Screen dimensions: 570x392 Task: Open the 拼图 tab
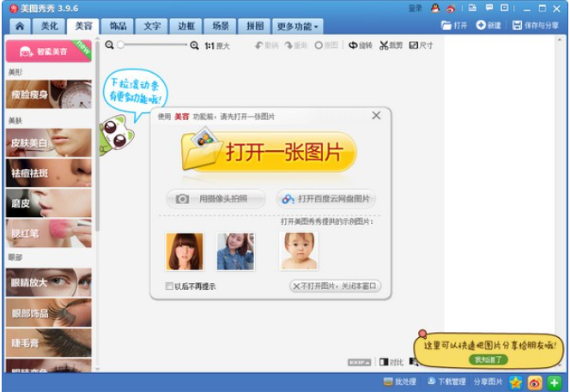click(255, 26)
